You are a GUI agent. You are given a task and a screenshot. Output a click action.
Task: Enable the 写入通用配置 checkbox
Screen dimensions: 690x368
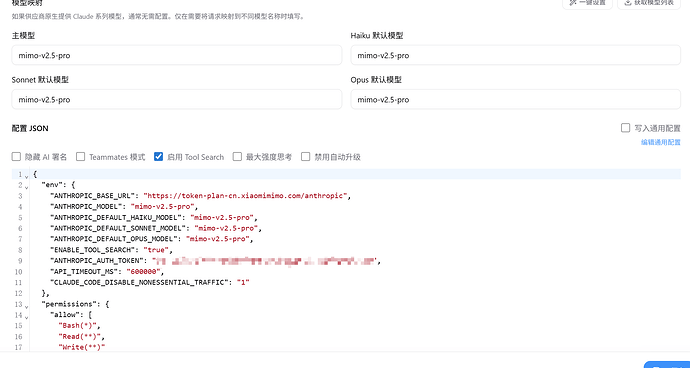625,128
